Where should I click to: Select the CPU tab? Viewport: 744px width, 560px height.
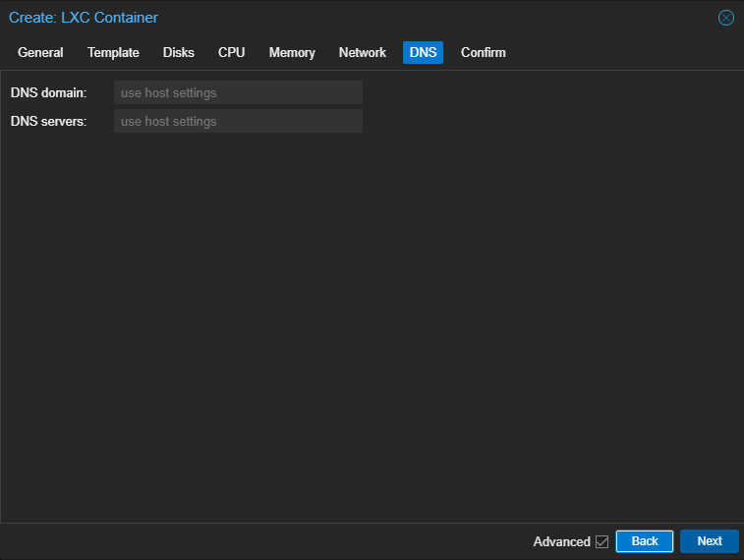click(x=231, y=52)
